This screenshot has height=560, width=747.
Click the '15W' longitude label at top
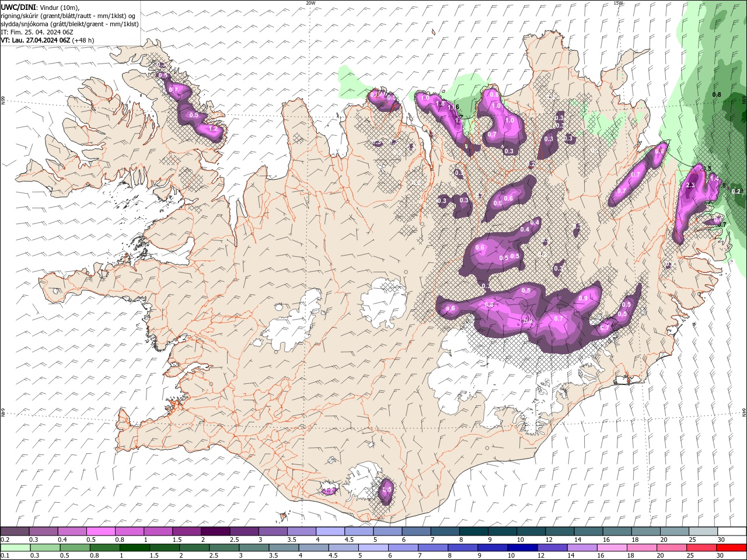[x=618, y=3]
